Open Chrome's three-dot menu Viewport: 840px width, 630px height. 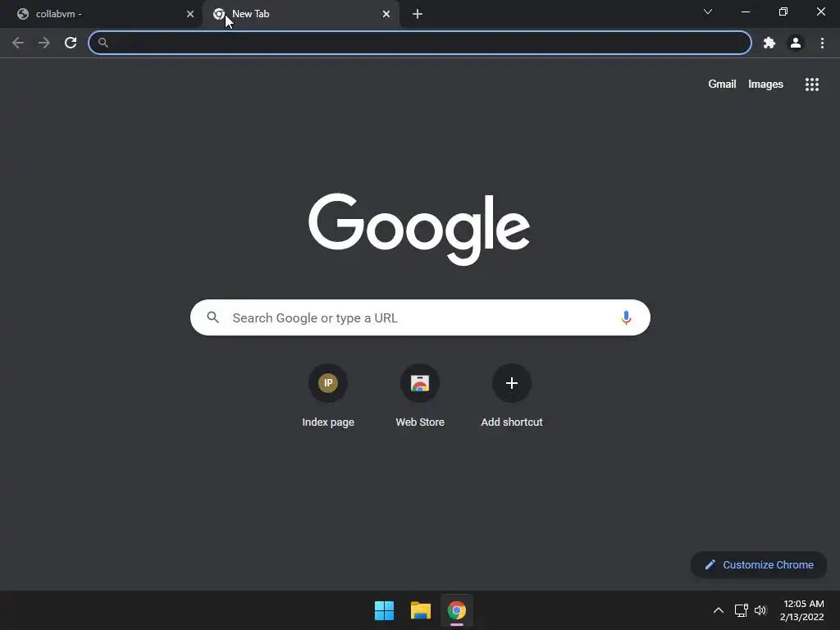[822, 43]
